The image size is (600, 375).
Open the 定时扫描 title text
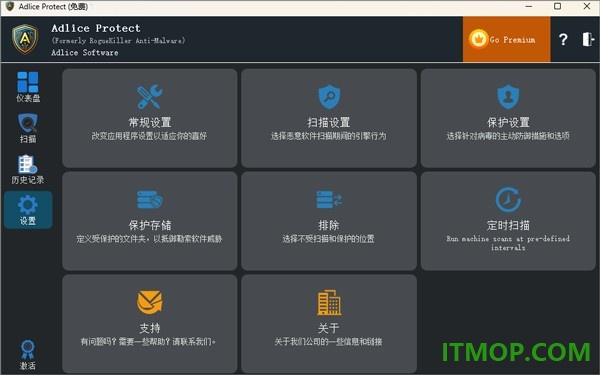point(508,225)
